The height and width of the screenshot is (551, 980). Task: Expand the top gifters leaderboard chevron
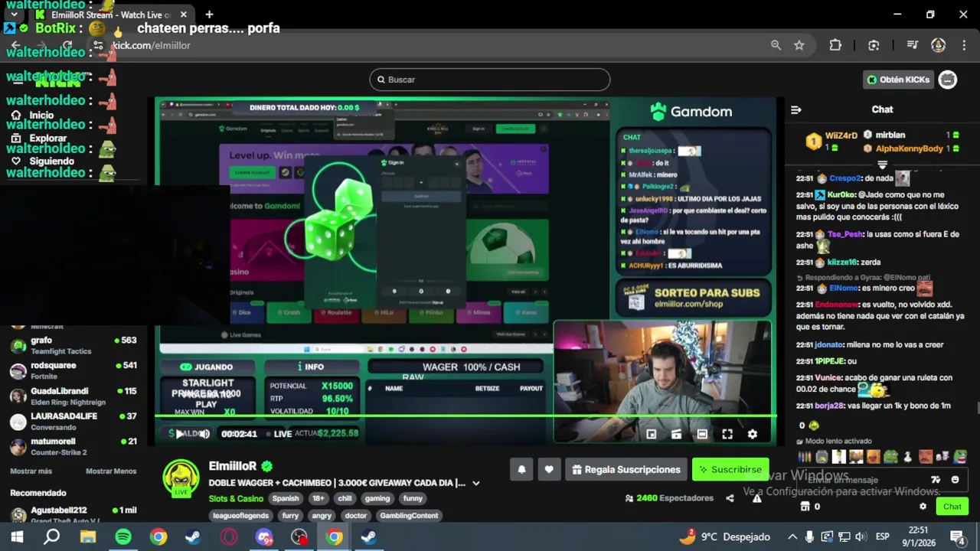[882, 165]
